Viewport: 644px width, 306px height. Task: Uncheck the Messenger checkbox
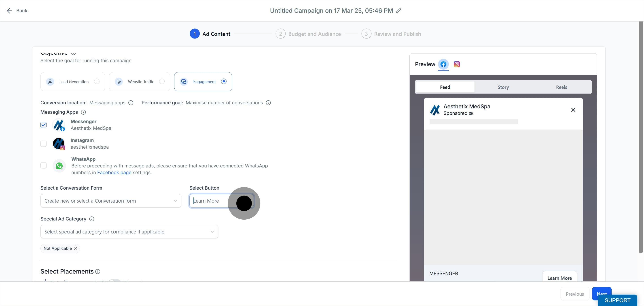[44, 125]
